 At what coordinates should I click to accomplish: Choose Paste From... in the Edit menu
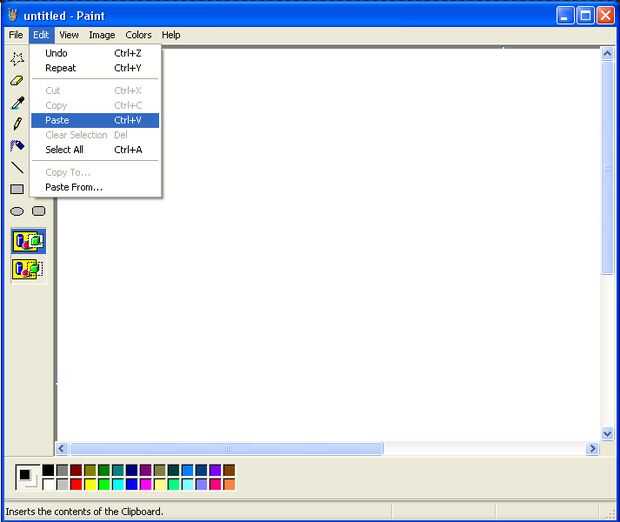[x=95, y=187]
